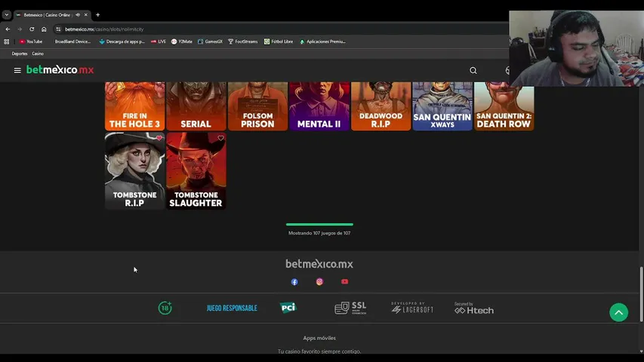The image size is (644, 362).
Task: Open the Serial game thumbnail
Action: click(196, 106)
